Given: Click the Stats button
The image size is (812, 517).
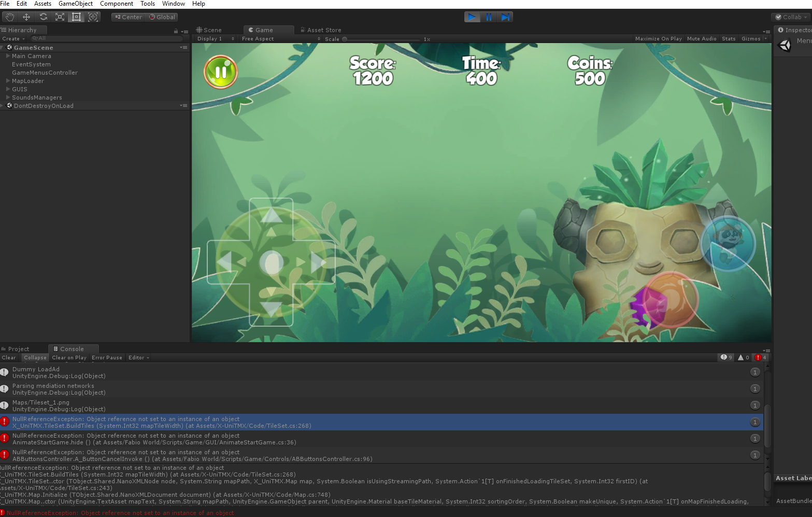Looking at the screenshot, I should 728,39.
